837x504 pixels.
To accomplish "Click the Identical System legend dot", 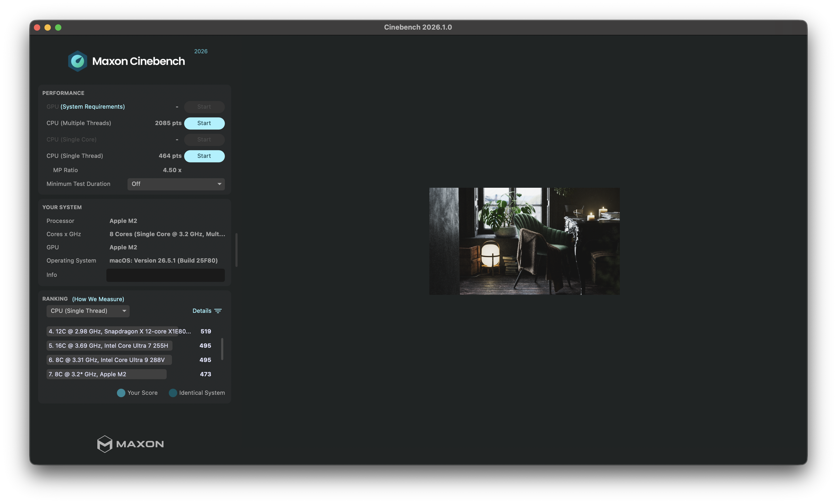I will tap(173, 393).
